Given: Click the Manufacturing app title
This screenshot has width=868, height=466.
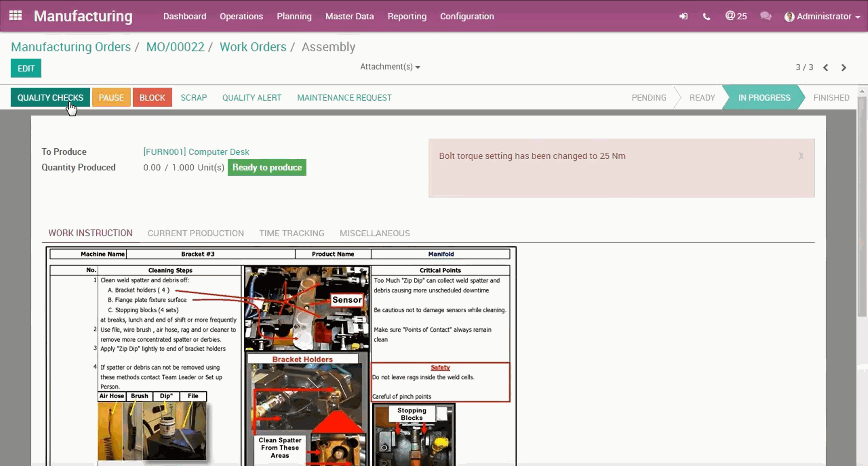Looking at the screenshot, I should point(83,16).
